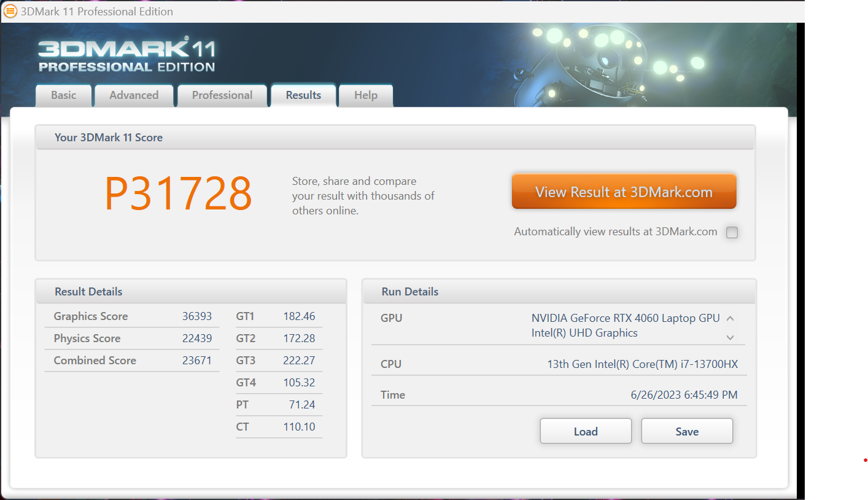Screen dimensions: 868x500
Task: Select the Results tab
Action: (303, 95)
